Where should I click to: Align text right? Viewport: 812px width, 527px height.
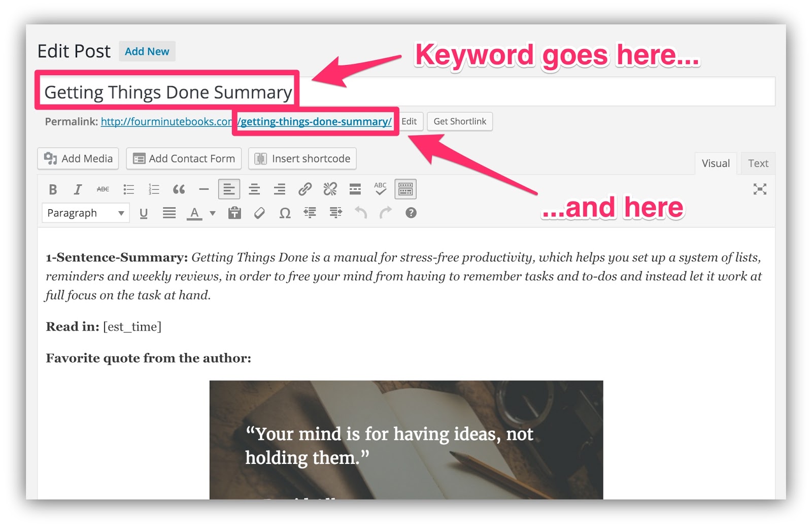[280, 189]
